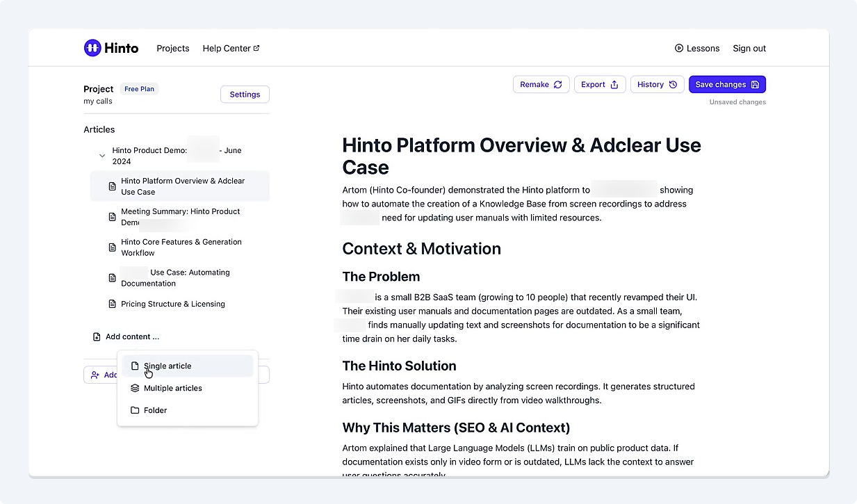This screenshot has height=504, width=857.
Task: View the article History
Action: point(657,84)
